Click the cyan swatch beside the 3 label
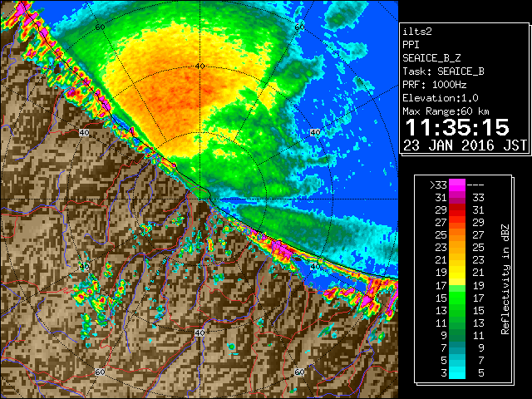The width and height of the screenshot is (532, 399). [457, 372]
